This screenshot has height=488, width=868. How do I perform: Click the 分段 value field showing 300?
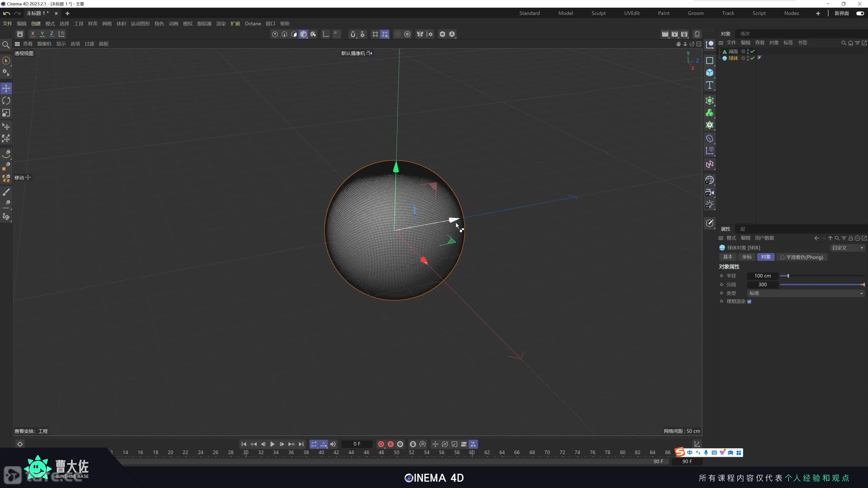pyautogui.click(x=762, y=285)
